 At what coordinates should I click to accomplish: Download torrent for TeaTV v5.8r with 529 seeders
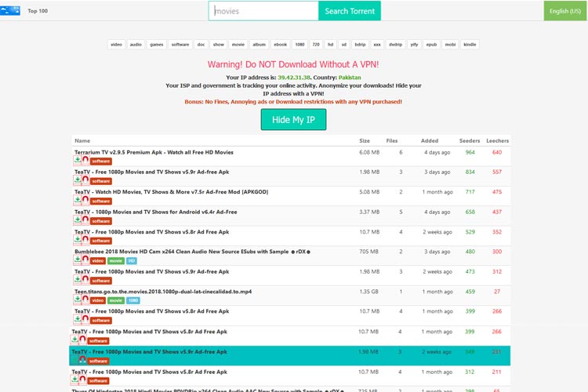pyautogui.click(x=78, y=240)
